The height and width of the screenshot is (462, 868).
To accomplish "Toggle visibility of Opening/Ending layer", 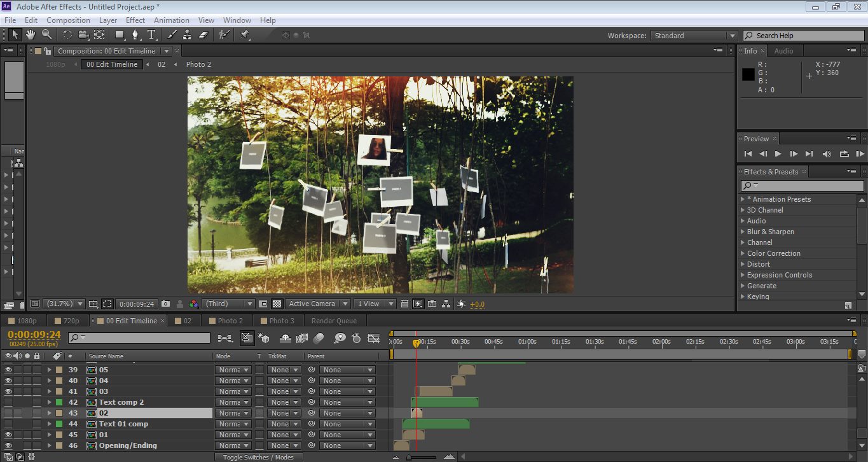I will 8,445.
